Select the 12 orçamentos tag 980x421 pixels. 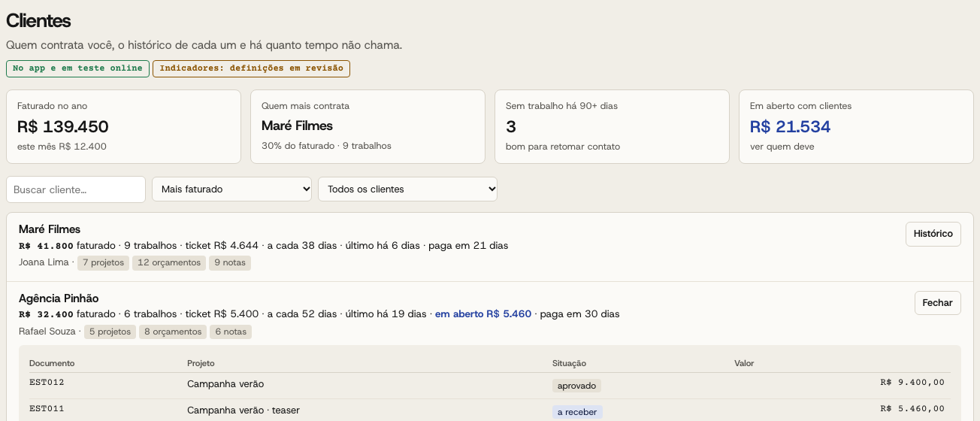(x=169, y=263)
